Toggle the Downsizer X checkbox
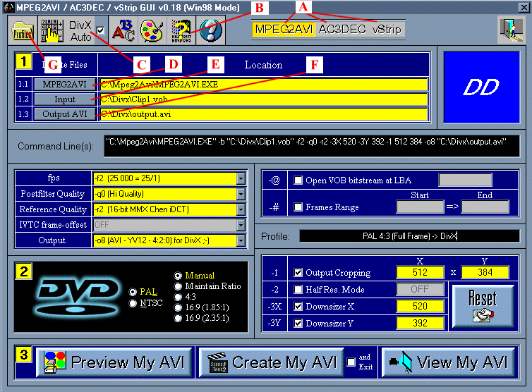Image resolution: width=532 pixels, height=392 pixels. coord(298,307)
